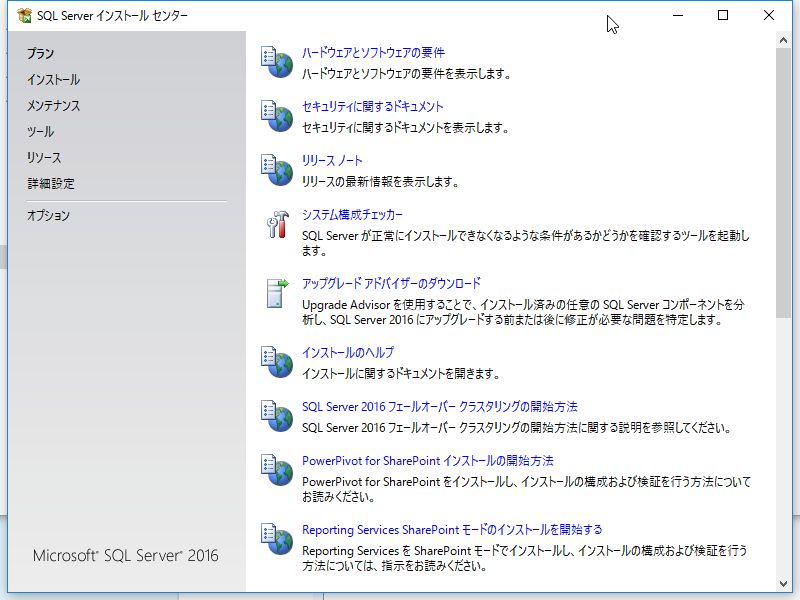Open PowerPivot for SharePoint インストールの開始方法 link
Screen dimensions: 800x600
(428, 461)
